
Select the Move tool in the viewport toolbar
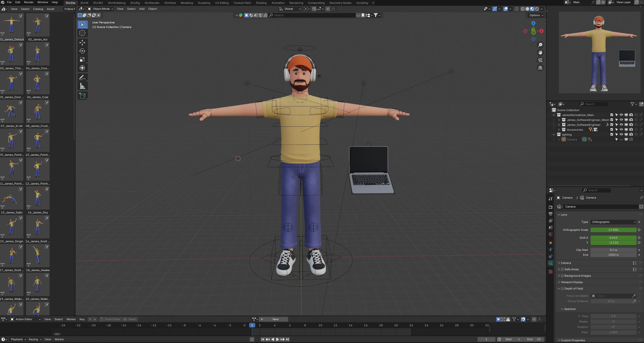(82, 42)
